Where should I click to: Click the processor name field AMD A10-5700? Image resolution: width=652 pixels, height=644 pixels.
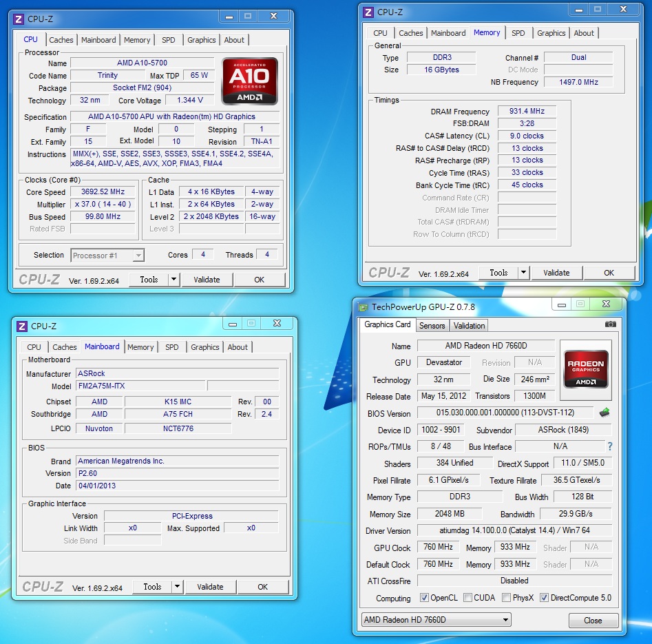(142, 63)
